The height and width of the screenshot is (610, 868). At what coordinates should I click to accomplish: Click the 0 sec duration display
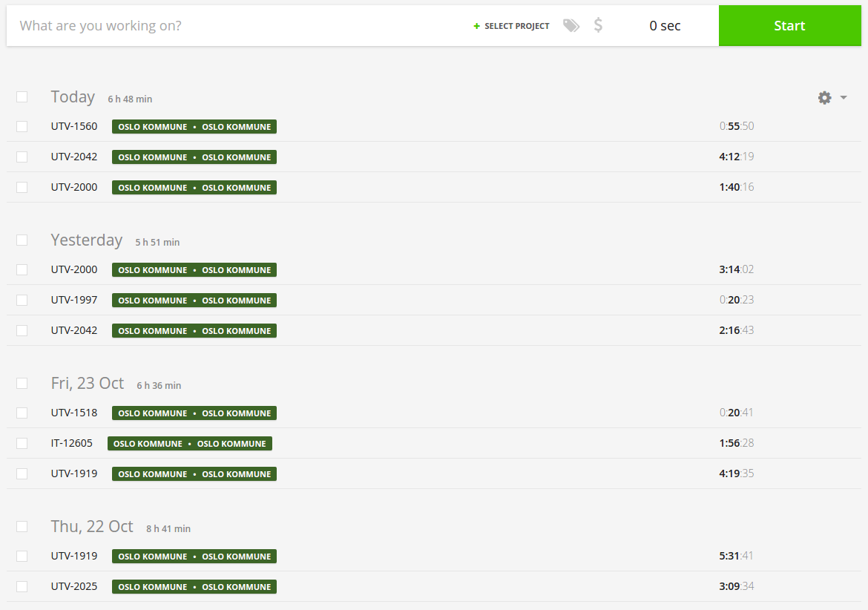pyautogui.click(x=665, y=25)
